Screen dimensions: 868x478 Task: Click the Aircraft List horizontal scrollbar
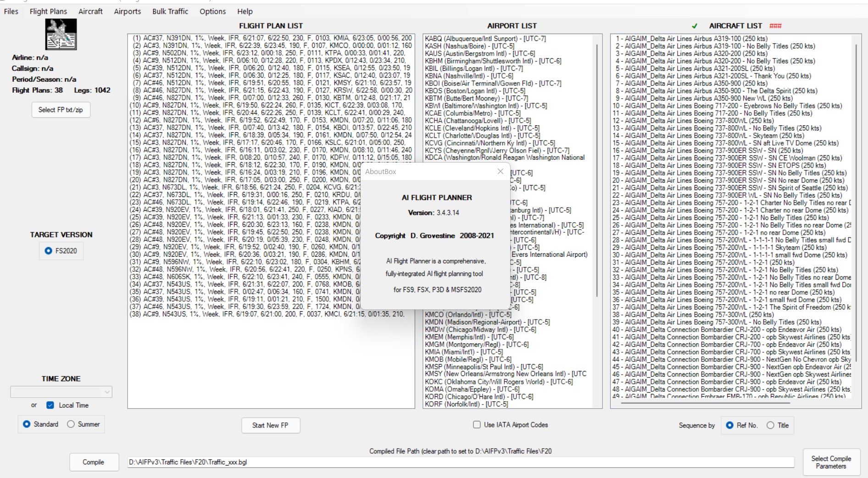[x=706, y=403]
